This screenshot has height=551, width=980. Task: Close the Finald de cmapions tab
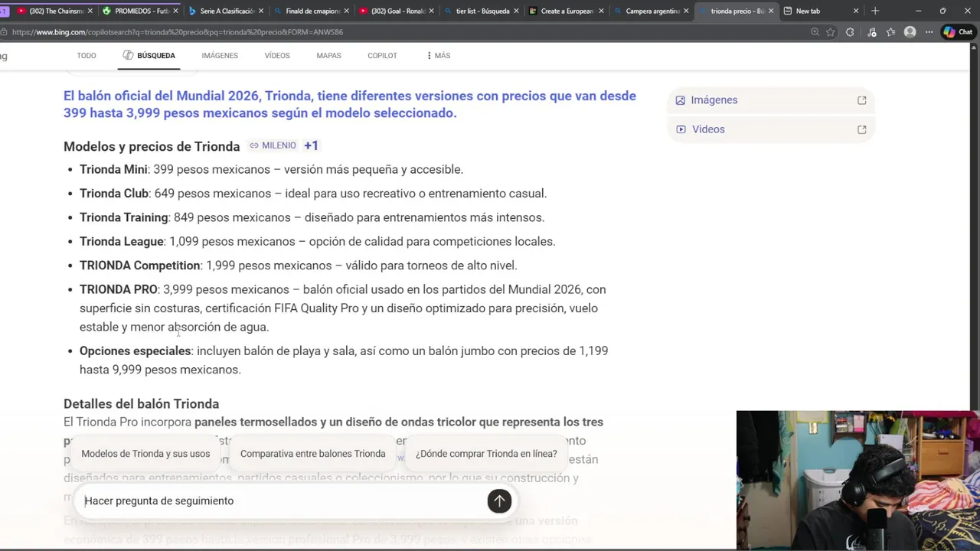[347, 11]
